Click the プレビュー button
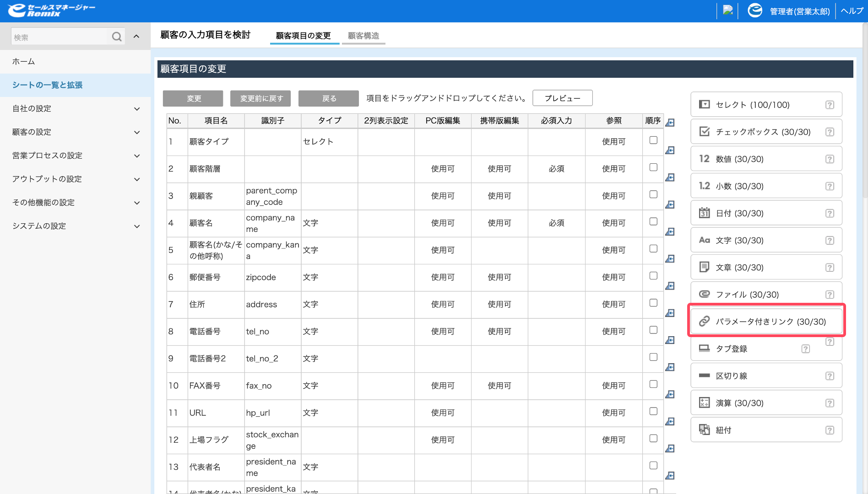The image size is (868, 494). click(x=563, y=98)
